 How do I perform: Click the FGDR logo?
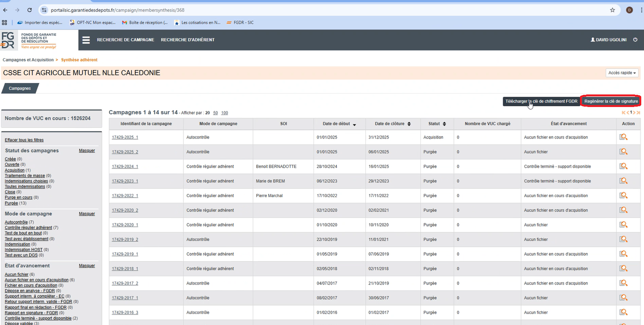pyautogui.click(x=8, y=40)
